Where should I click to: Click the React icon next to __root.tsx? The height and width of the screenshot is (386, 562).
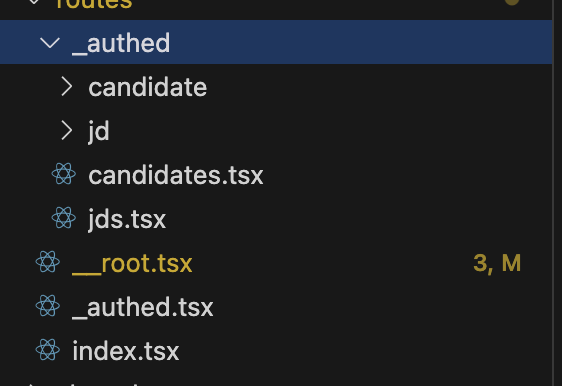[x=48, y=262]
